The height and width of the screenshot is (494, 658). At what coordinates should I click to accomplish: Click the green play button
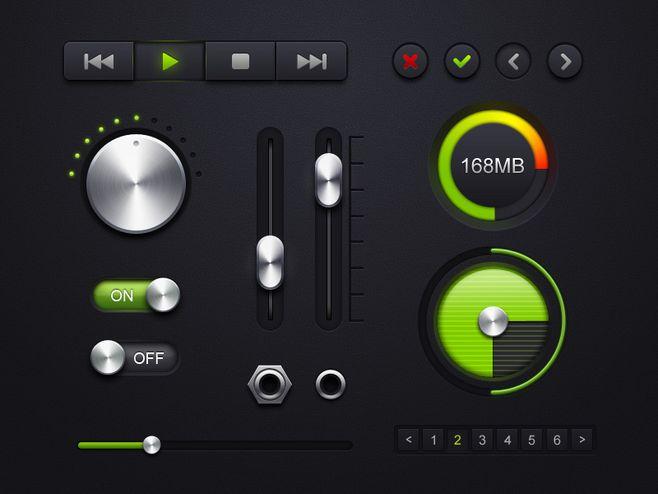(x=170, y=61)
